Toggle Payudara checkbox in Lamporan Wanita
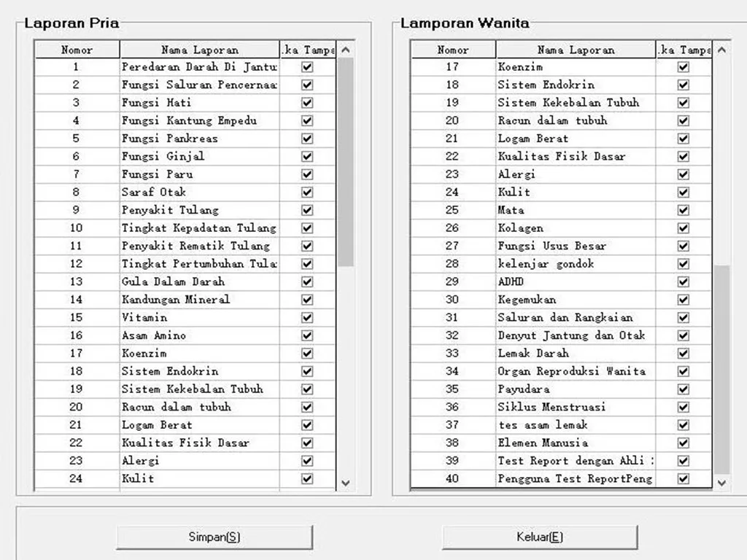This screenshot has height=560, width=747. pos(684,389)
